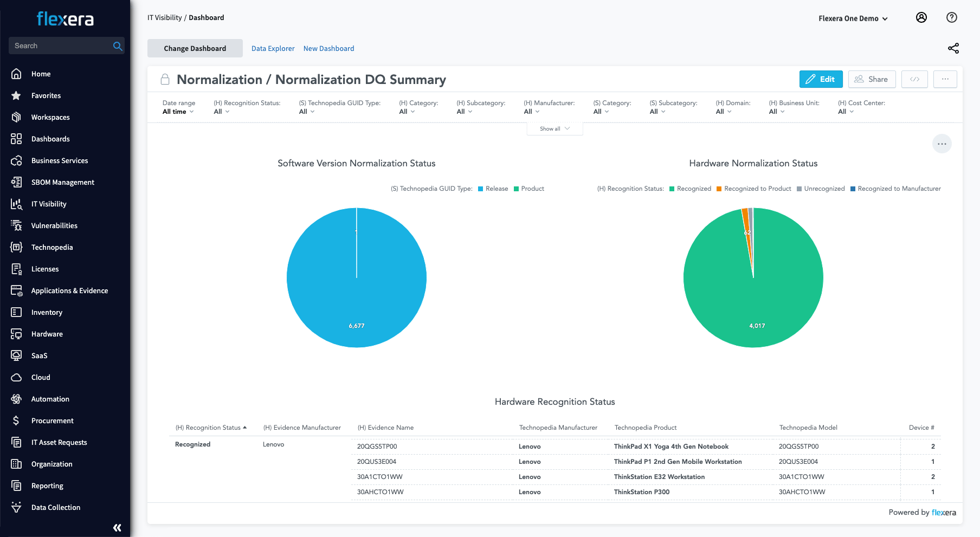The width and height of the screenshot is (980, 537).
Task: Expand the (H) Manufacturer filter dropdown
Action: coord(531,112)
